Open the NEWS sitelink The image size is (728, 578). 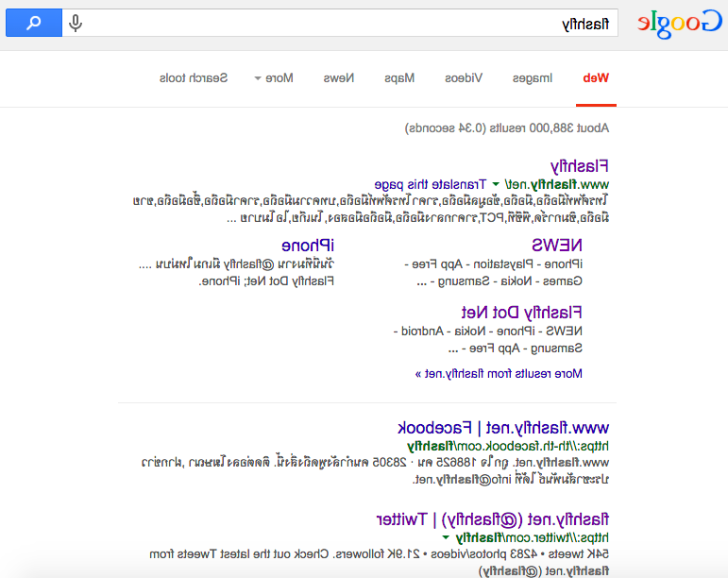pos(557,246)
